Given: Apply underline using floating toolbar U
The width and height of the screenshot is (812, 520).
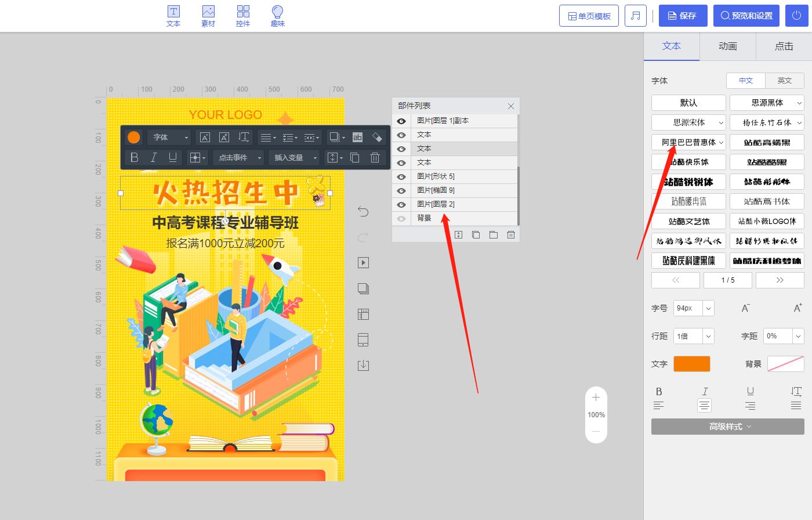Looking at the screenshot, I should pyautogui.click(x=172, y=157).
